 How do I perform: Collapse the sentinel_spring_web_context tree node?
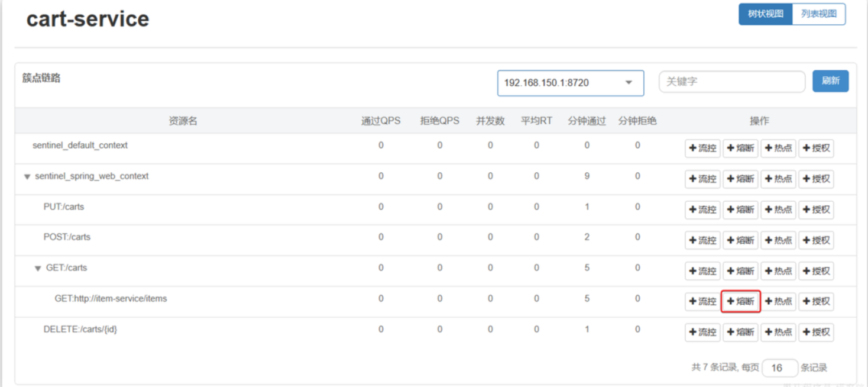27,177
